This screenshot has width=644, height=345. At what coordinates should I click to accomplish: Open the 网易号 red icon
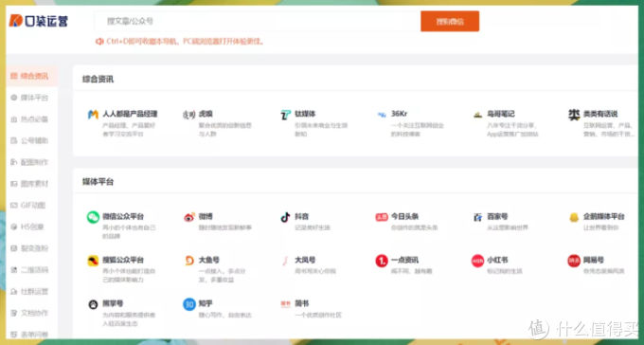574,261
